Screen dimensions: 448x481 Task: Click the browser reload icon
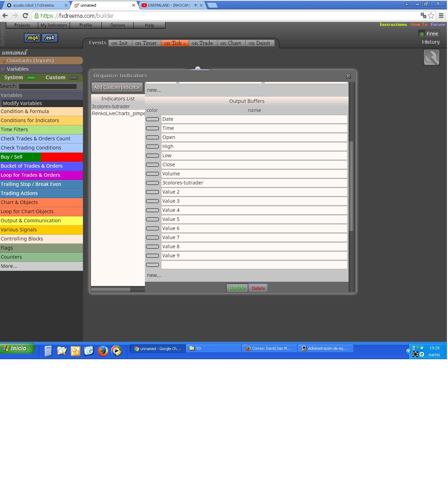pos(25,16)
